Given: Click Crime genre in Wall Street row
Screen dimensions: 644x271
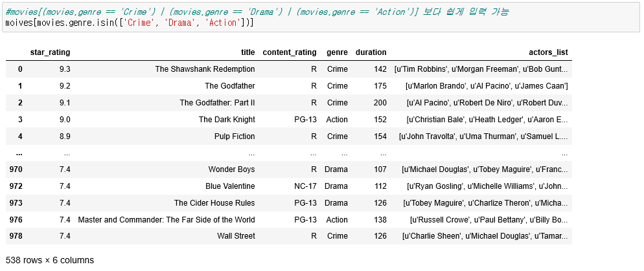Looking at the screenshot, I should coord(337,236).
